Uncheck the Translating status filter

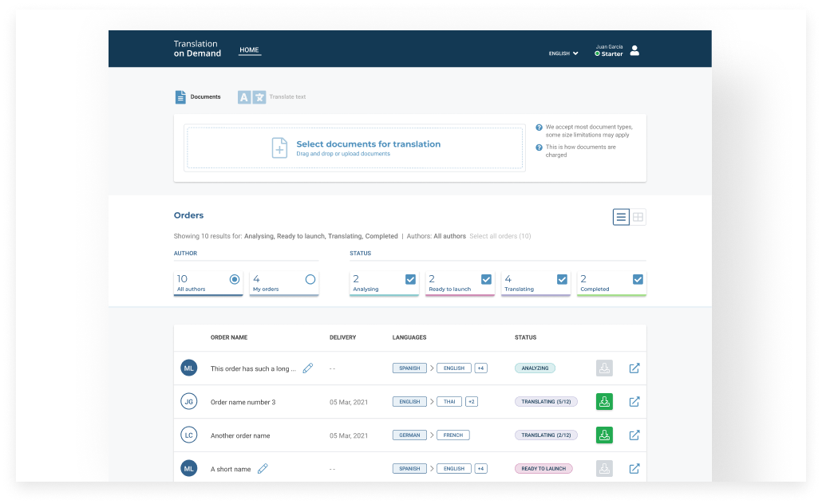coord(562,279)
